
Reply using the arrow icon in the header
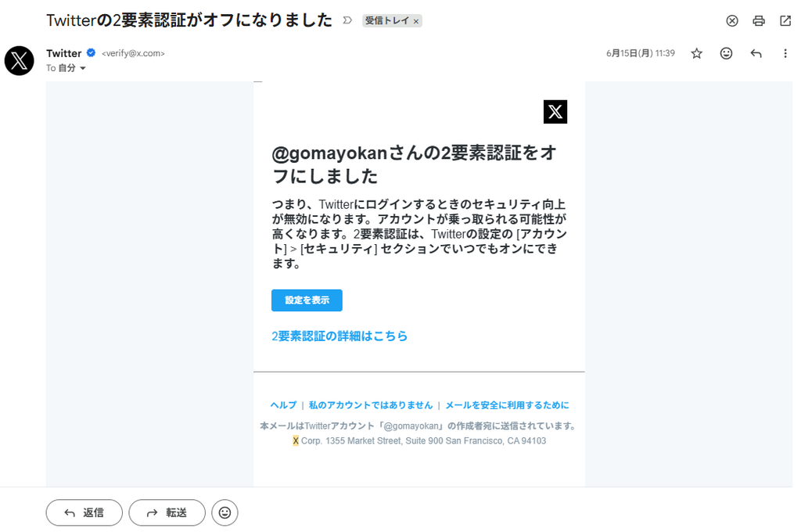coord(756,53)
